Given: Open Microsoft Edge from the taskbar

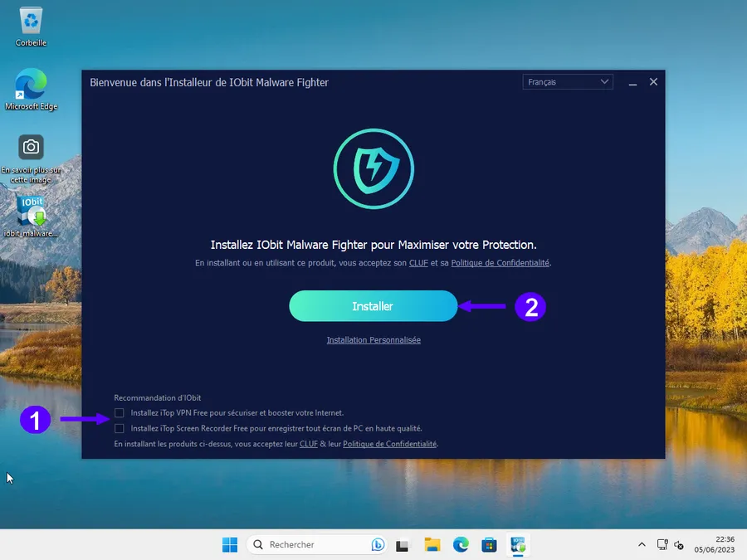Looking at the screenshot, I should 461,544.
